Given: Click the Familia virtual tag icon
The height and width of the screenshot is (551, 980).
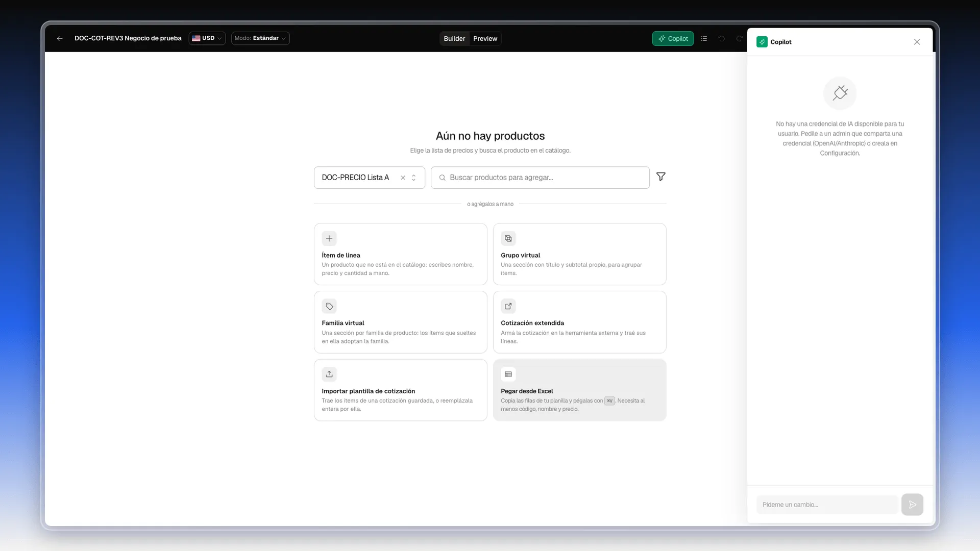Looking at the screenshot, I should (329, 306).
